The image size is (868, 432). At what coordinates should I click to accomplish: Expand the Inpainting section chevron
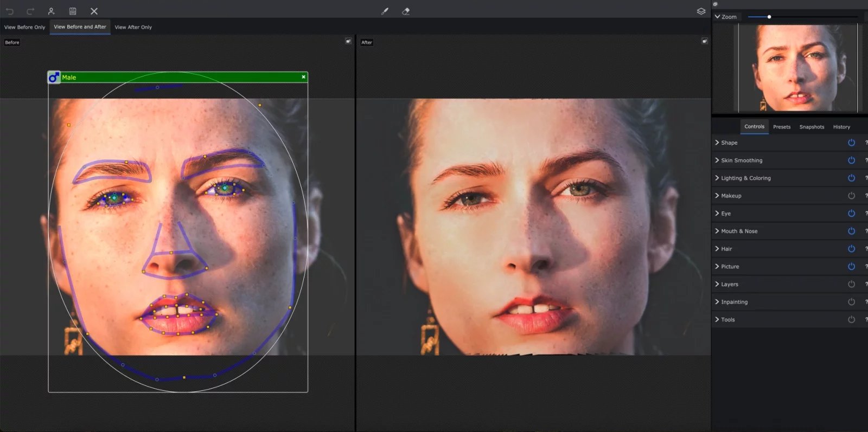pos(717,302)
